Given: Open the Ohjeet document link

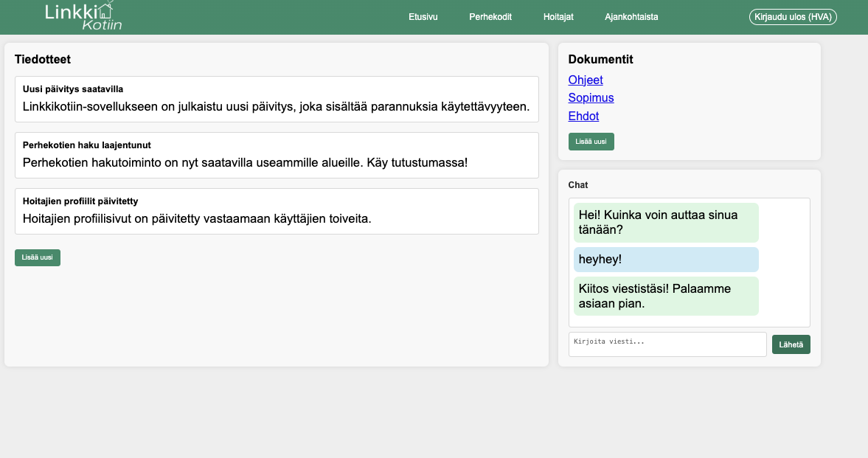Looking at the screenshot, I should click(x=585, y=80).
